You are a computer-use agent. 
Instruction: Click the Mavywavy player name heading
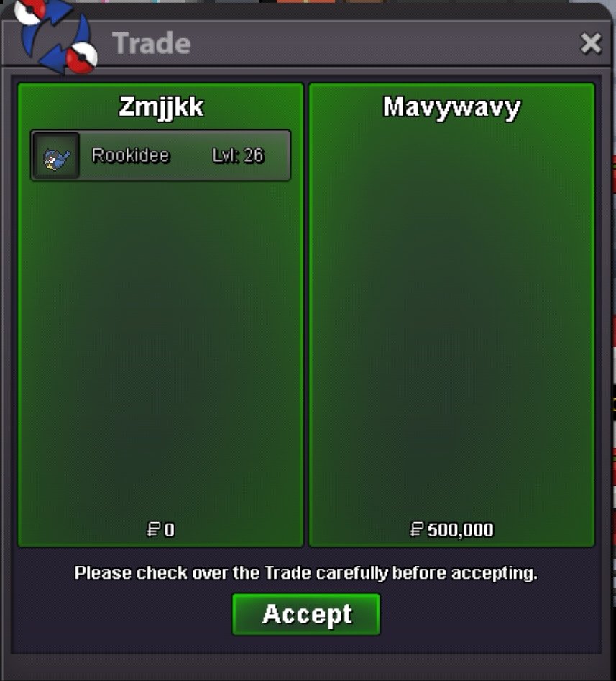click(451, 107)
